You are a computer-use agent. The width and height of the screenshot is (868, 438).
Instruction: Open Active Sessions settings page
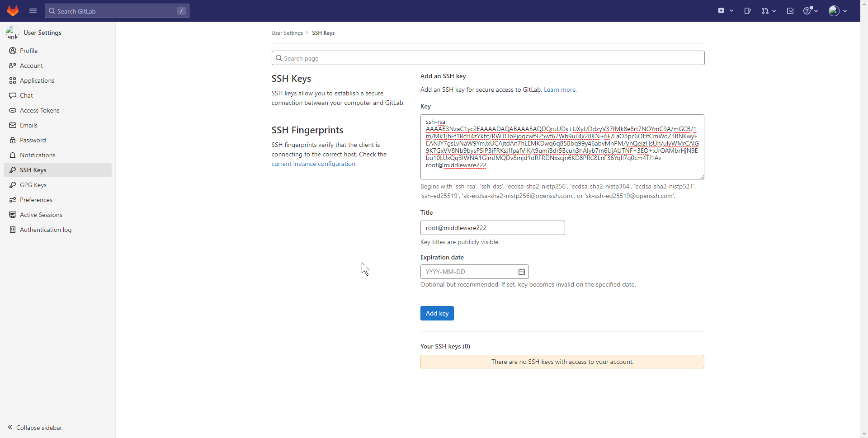click(x=41, y=215)
